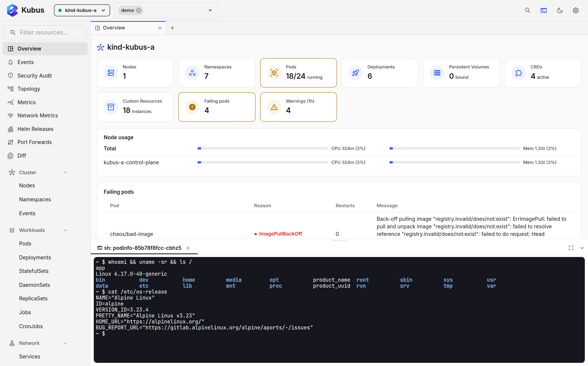Open the Topology view
This screenshot has width=588, height=366.
(x=45, y=89)
